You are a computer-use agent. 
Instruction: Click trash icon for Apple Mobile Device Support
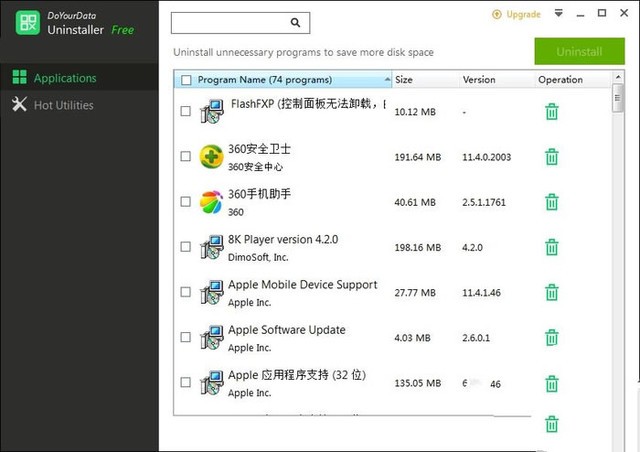coord(551,292)
